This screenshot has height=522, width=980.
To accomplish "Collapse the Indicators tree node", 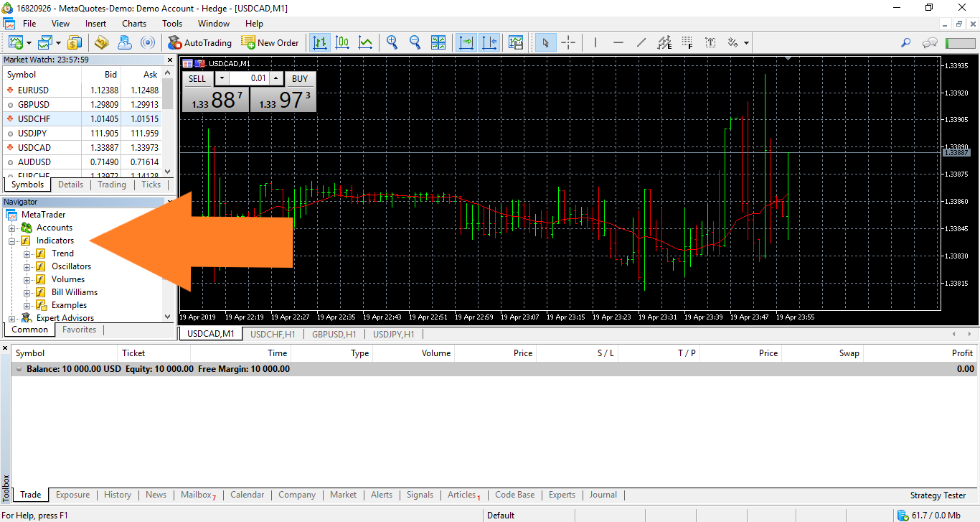I will 11,241.
